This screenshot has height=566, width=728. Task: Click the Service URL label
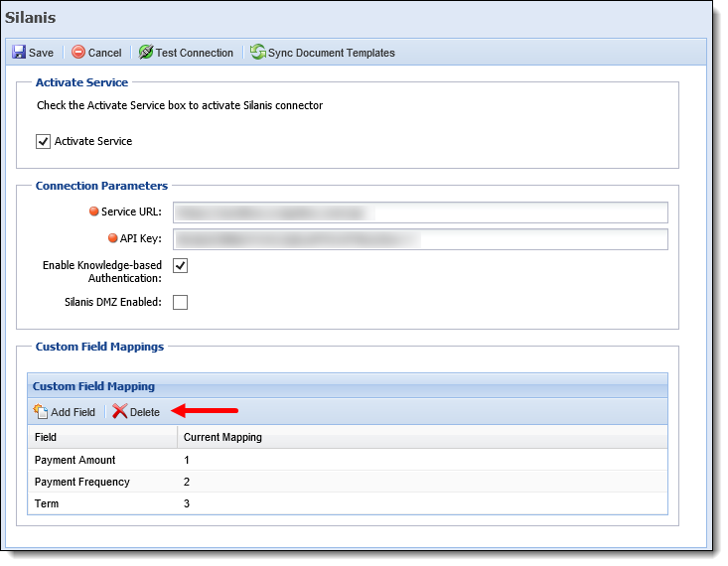(131, 212)
